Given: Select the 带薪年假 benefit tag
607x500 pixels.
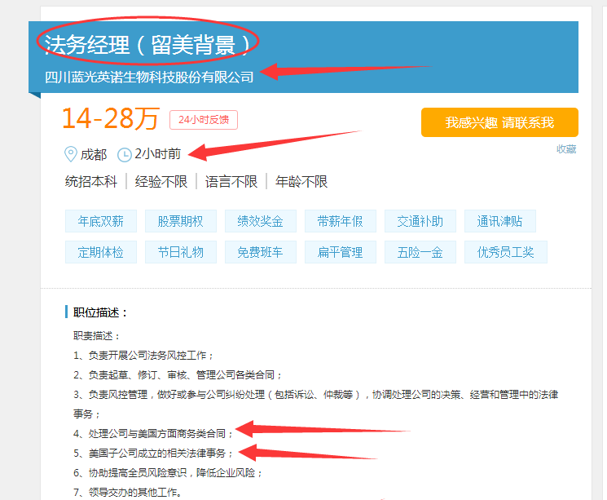Looking at the screenshot, I should pos(340,221).
